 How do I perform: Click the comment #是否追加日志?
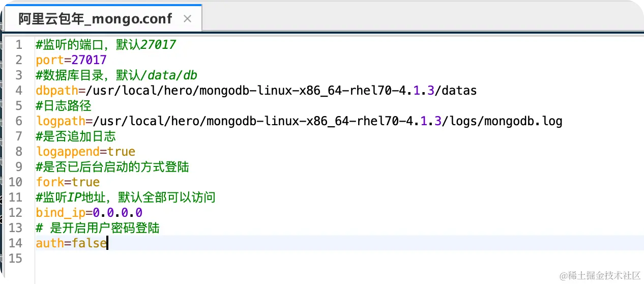(76, 136)
